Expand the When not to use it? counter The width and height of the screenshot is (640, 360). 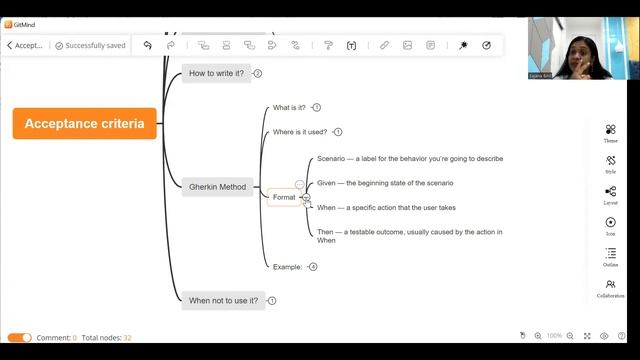click(x=272, y=301)
